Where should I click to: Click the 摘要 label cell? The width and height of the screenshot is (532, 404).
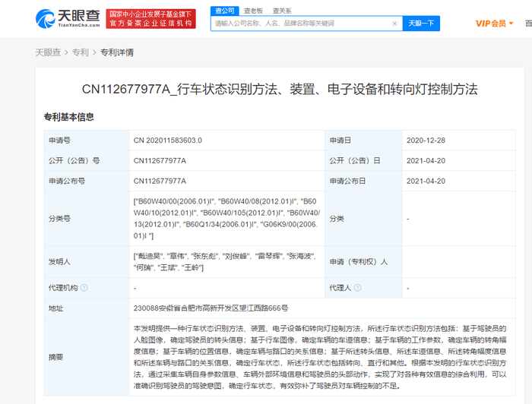click(x=87, y=357)
